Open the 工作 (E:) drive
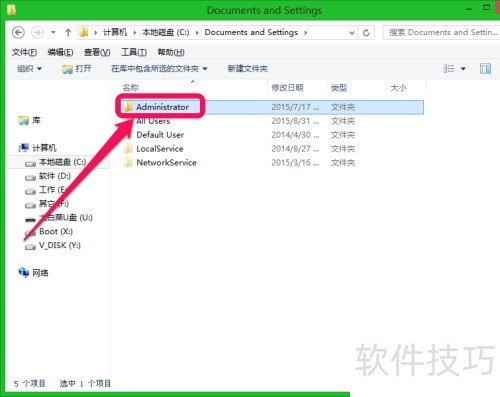500x397 pixels. (53, 190)
